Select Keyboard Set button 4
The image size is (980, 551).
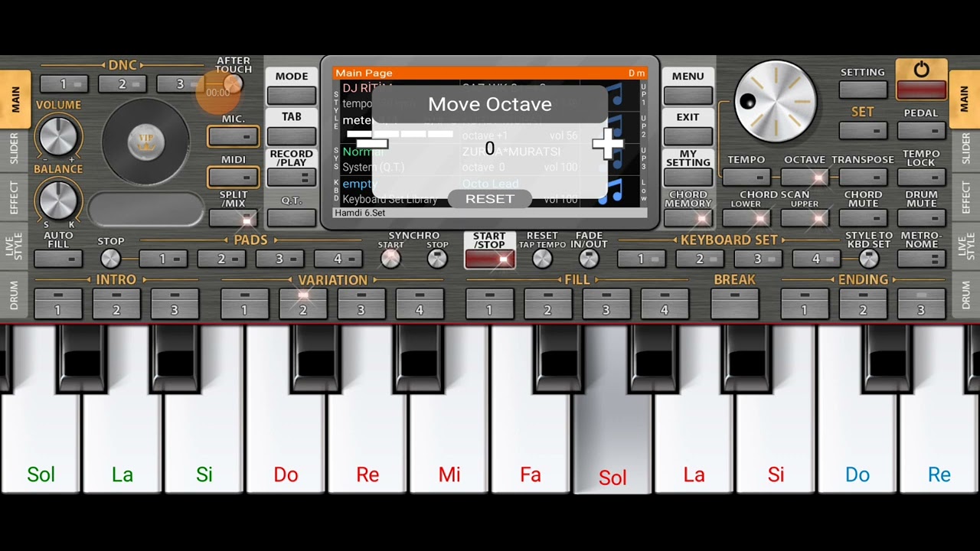coord(816,259)
